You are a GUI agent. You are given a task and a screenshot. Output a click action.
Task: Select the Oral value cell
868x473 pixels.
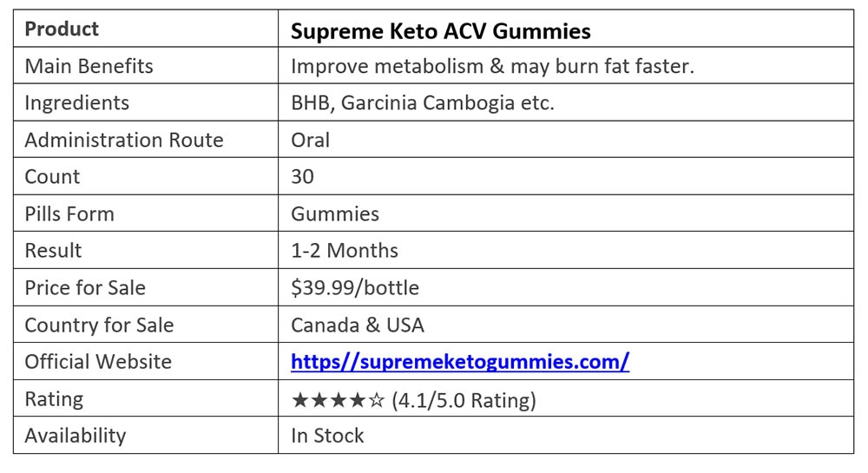310,140
